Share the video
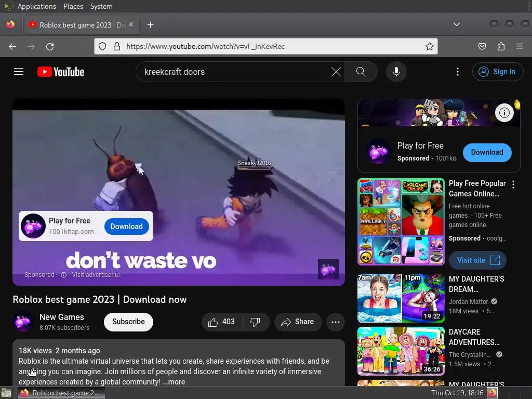The width and height of the screenshot is (532, 399). [298, 322]
